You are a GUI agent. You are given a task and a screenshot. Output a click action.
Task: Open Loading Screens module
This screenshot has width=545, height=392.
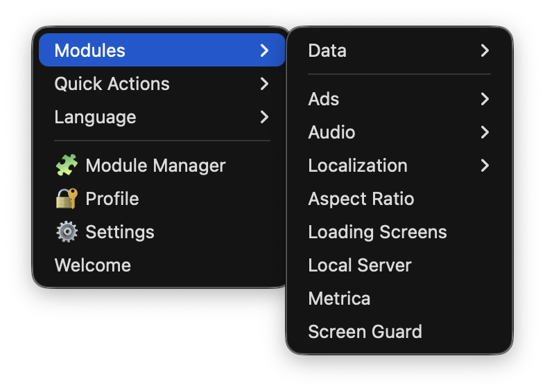pos(377,232)
